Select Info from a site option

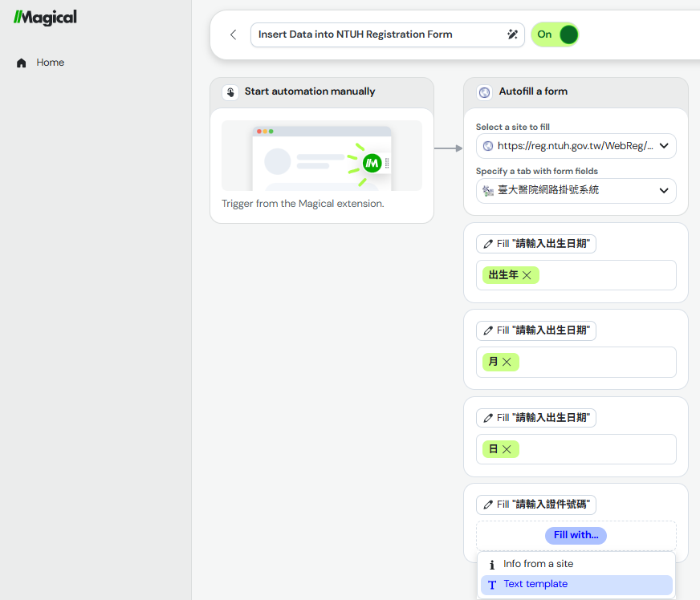click(538, 564)
